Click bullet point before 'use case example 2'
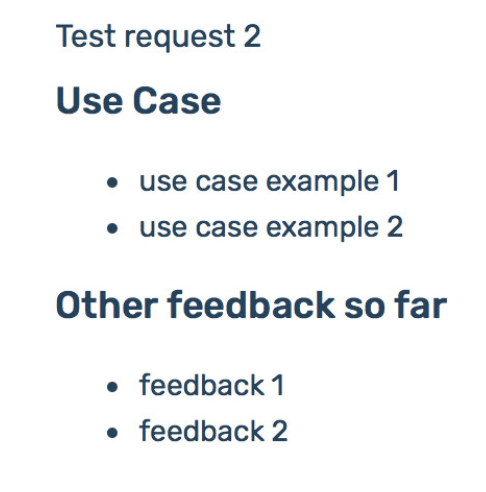This screenshot has height=492, width=486. pyautogui.click(x=112, y=229)
